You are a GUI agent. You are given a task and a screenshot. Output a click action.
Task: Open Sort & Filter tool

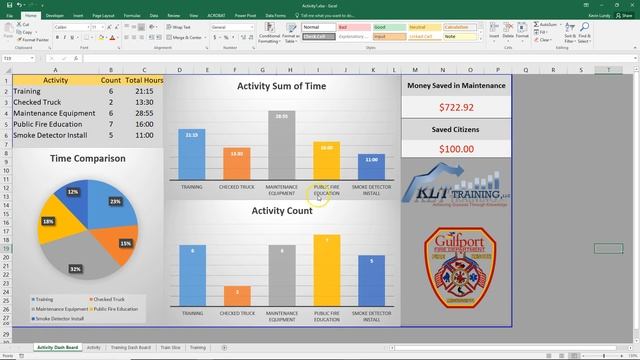[570, 33]
